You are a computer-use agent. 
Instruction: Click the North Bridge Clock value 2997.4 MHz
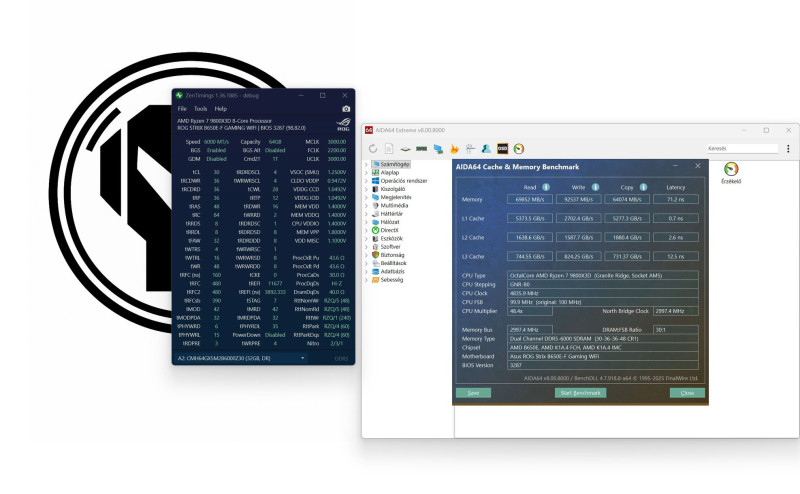click(x=676, y=311)
